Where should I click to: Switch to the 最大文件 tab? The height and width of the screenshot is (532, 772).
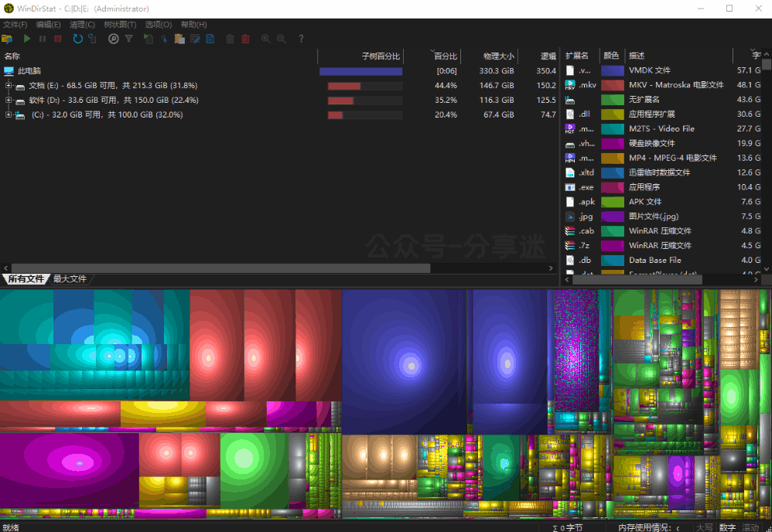[70, 279]
